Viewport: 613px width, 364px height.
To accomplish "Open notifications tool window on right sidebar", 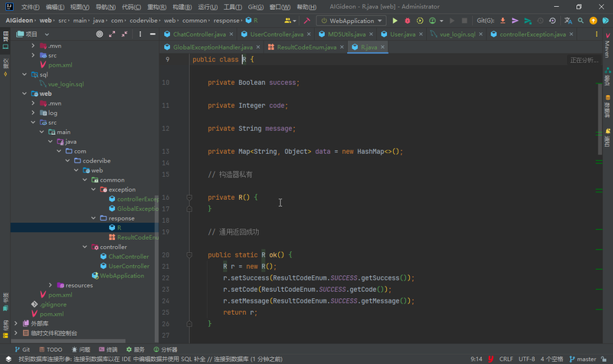I will click(x=608, y=138).
